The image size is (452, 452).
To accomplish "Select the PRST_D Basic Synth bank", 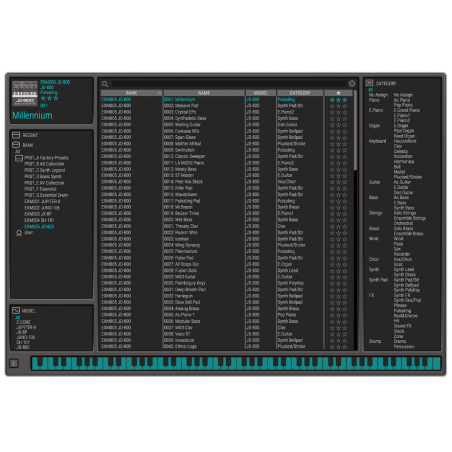I will point(43,177).
